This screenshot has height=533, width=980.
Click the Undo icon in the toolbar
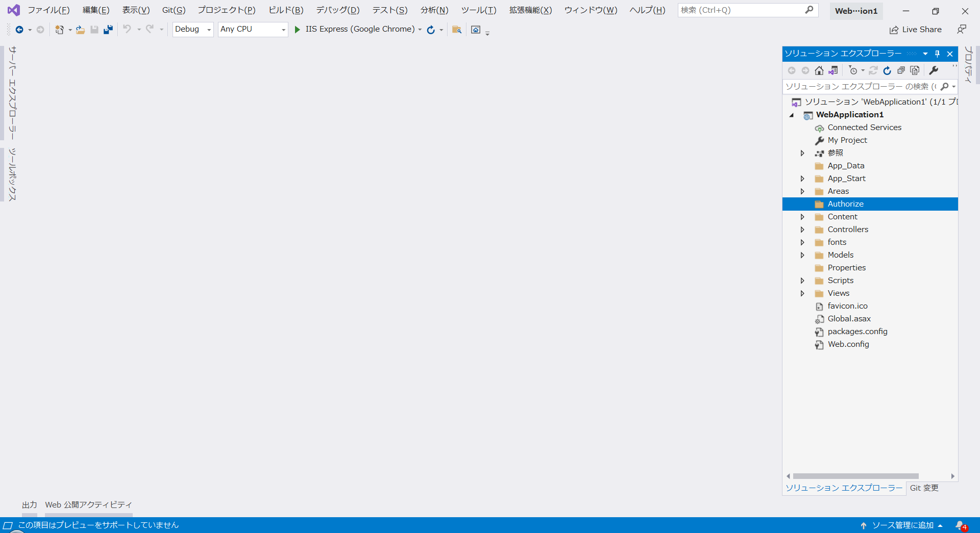tap(127, 30)
